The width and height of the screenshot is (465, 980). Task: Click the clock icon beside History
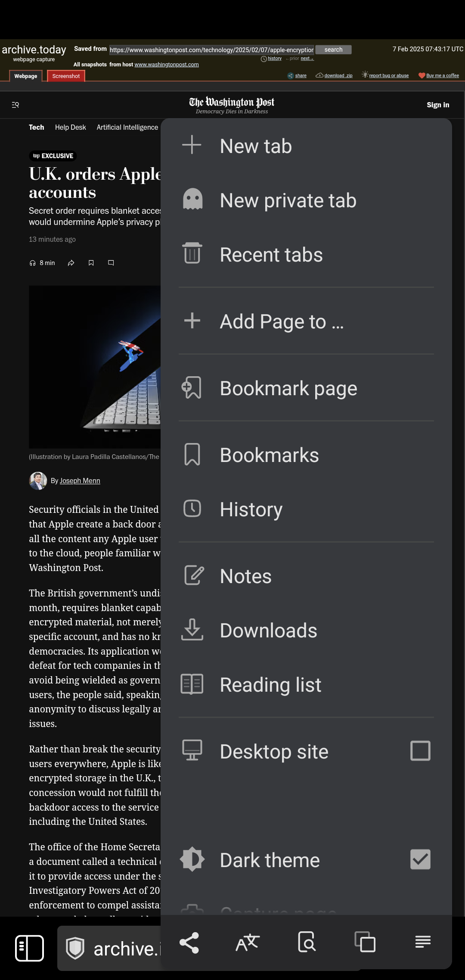(x=192, y=508)
